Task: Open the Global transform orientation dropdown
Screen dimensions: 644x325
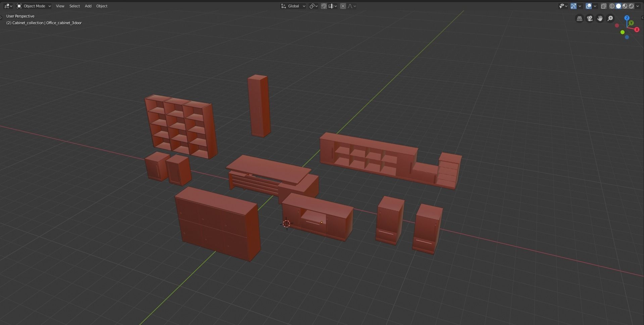Action: (x=293, y=6)
